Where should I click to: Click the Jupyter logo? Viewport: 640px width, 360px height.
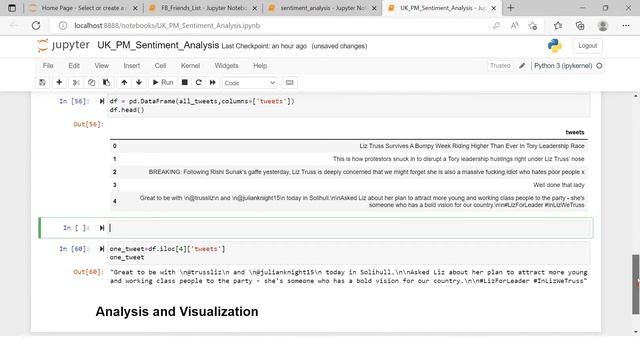tap(63, 45)
